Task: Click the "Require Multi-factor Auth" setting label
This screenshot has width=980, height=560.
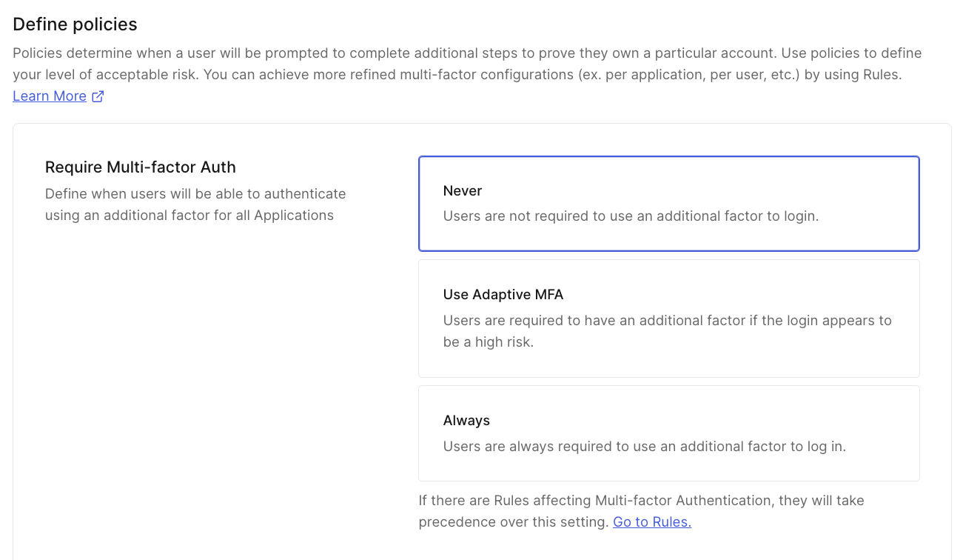Action: coord(140,167)
